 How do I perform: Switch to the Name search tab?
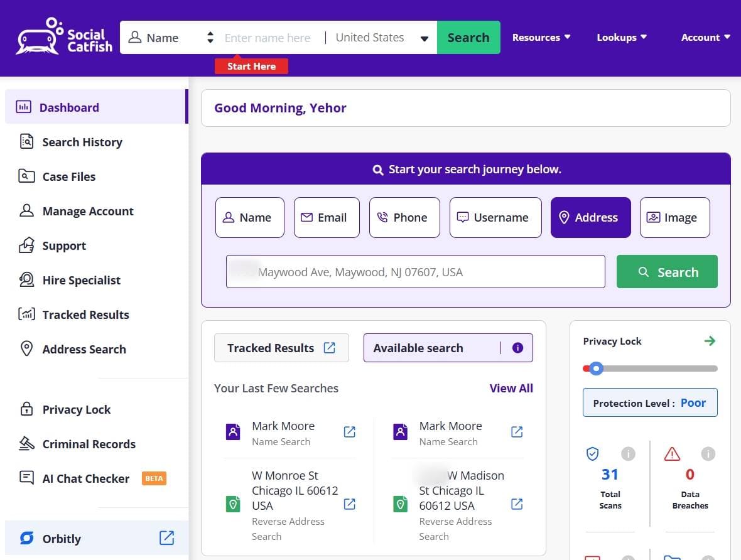click(249, 217)
